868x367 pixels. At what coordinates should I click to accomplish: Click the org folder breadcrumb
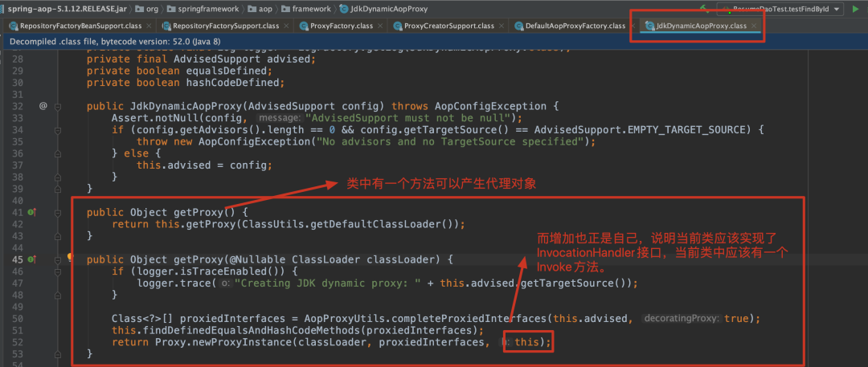pos(147,9)
